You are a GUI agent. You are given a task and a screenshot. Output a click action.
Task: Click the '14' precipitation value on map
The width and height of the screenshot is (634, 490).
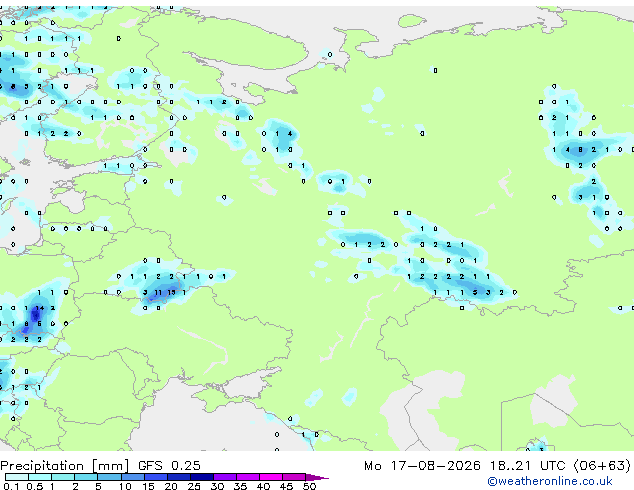click(x=40, y=308)
